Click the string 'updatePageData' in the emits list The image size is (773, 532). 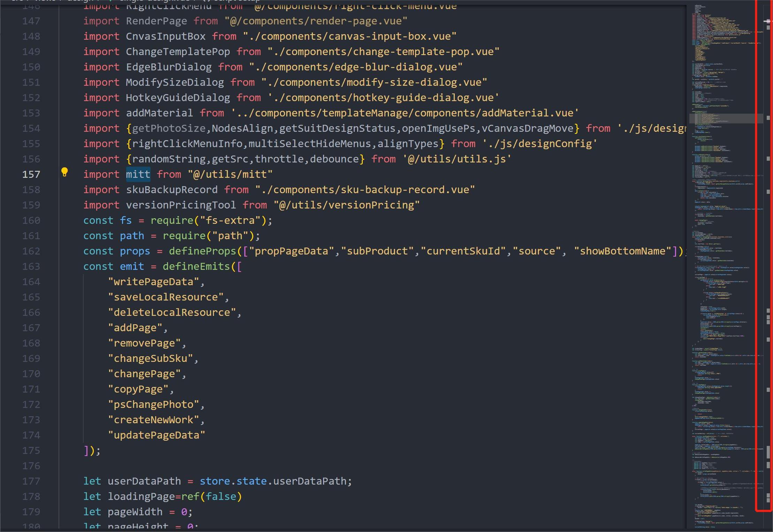pos(157,435)
